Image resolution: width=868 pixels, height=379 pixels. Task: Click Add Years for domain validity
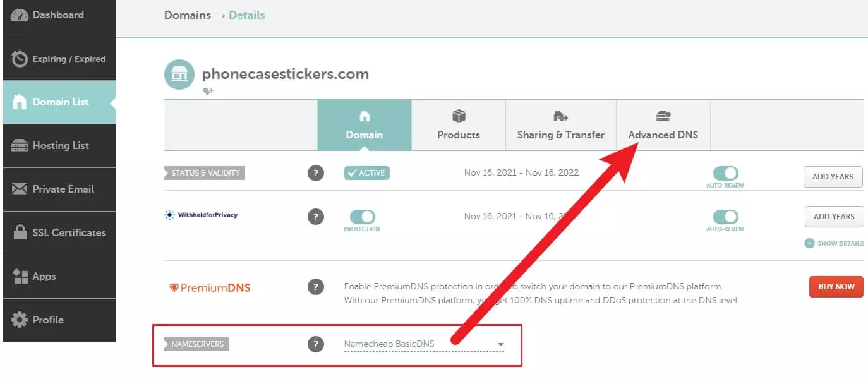tap(833, 176)
